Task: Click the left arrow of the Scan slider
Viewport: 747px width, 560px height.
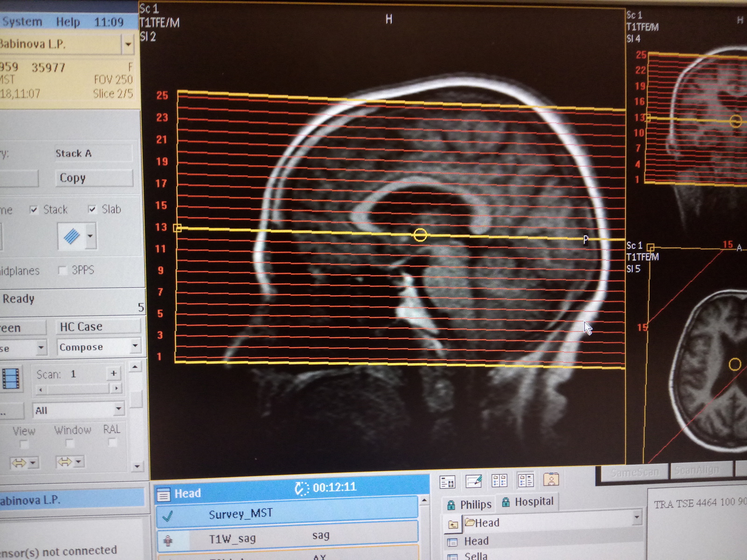Action: pyautogui.click(x=41, y=389)
